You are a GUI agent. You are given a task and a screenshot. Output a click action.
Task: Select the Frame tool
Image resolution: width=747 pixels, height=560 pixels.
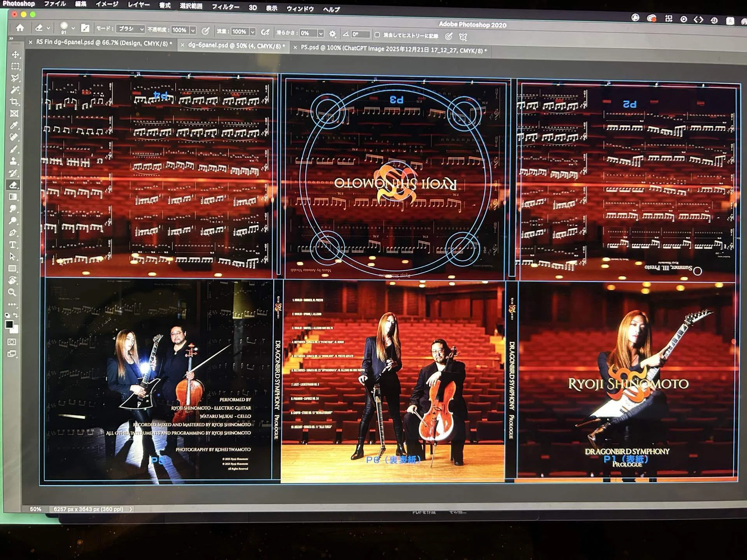(14, 114)
